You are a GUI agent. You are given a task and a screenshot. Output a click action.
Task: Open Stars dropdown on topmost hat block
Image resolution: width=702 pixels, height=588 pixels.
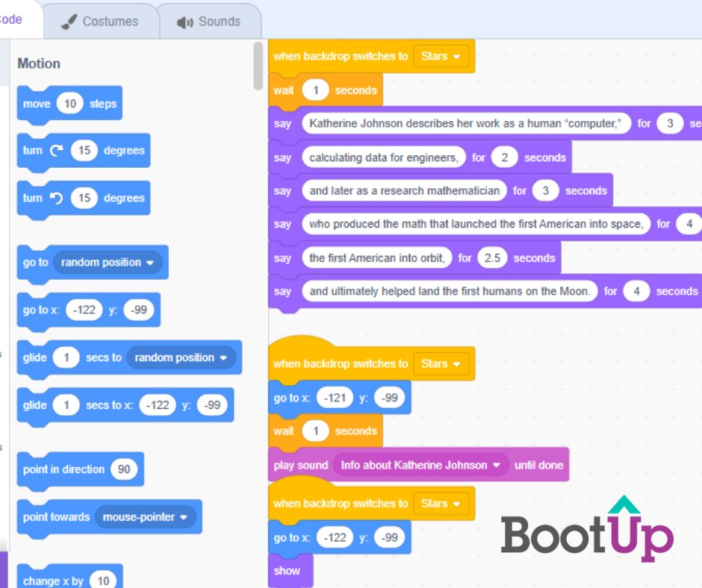441,57
